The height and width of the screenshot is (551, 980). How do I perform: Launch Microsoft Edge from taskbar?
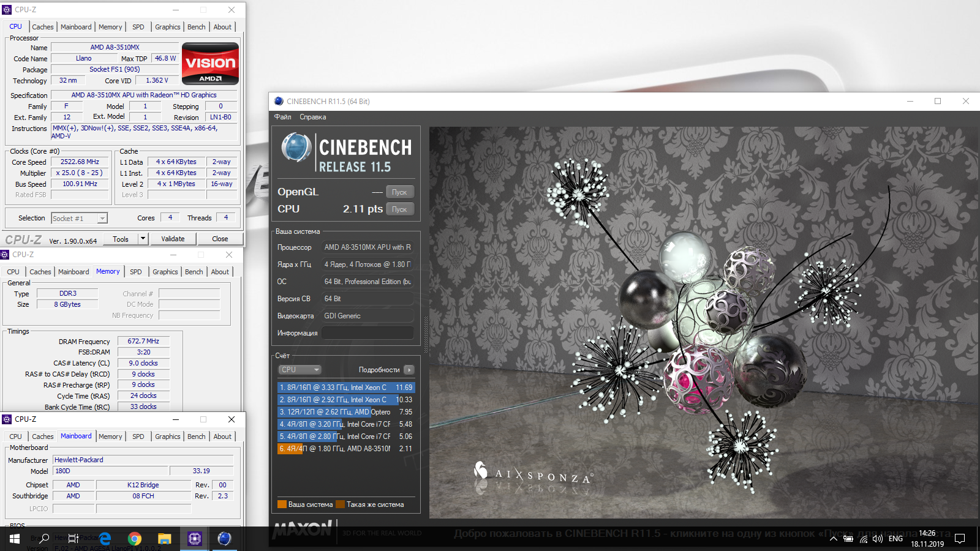(105, 539)
